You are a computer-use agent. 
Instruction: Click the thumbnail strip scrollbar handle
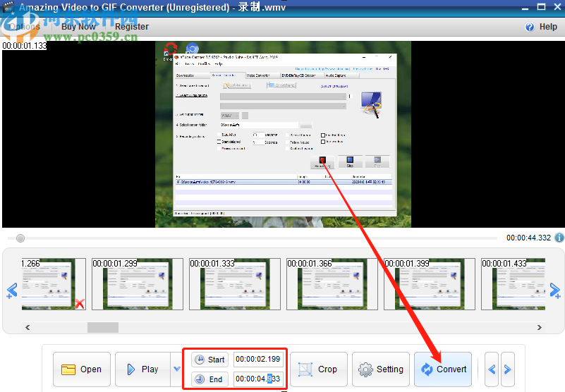pos(103,328)
